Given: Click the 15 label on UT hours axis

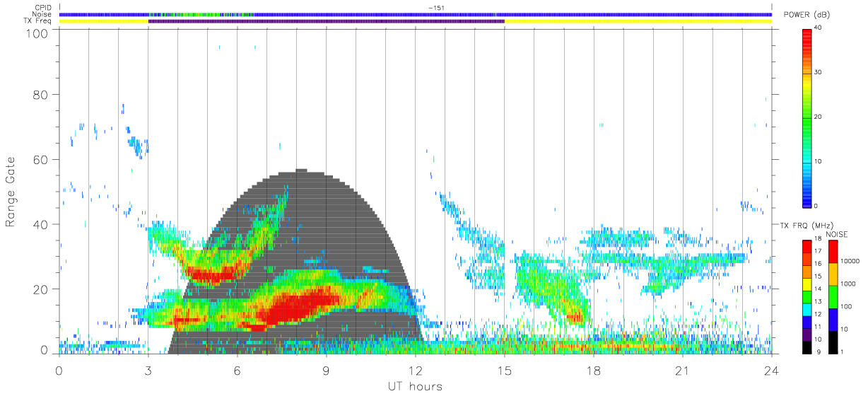Looking at the screenshot, I should coord(505,370).
